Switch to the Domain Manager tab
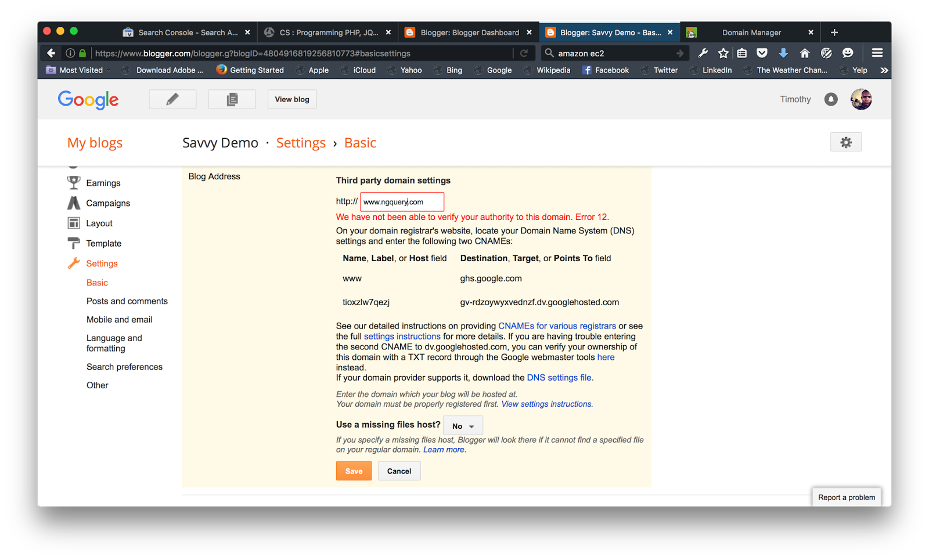This screenshot has height=560, width=929. tap(751, 32)
